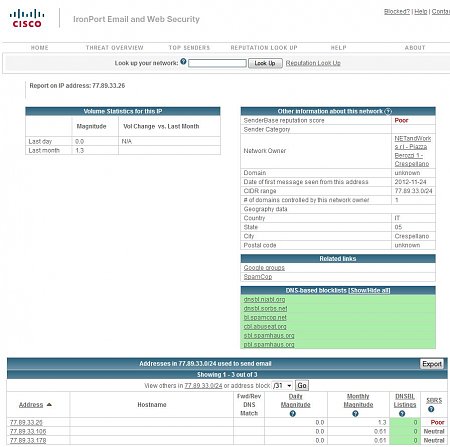This screenshot has width=450, height=447.
Task: Open dnsbl.njabl.org blocklist link
Action: (264, 300)
